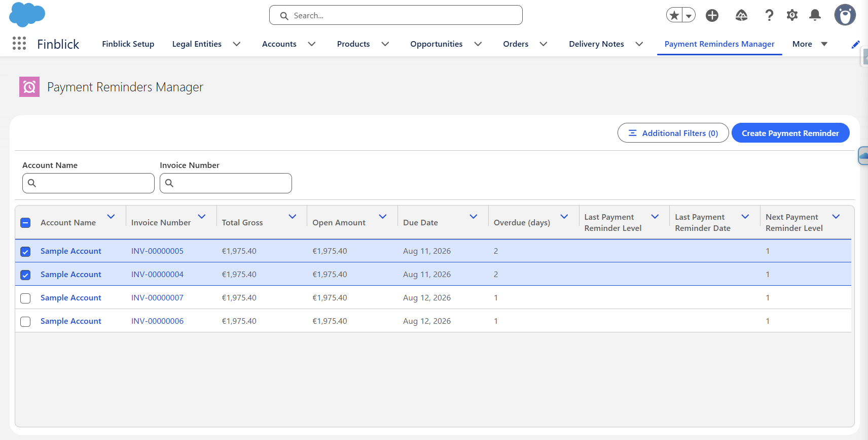Uncheck the INV-00000005 row checkbox
Screen dimensions: 868x440
tap(25, 251)
